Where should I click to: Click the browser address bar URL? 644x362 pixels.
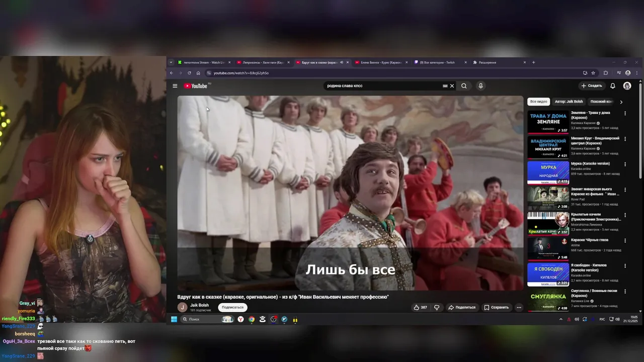pos(241,73)
